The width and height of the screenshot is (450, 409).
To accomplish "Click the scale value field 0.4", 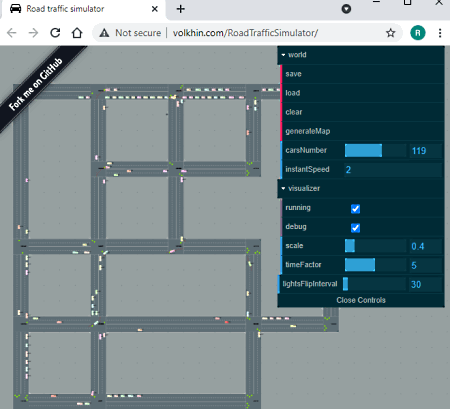I will coord(426,246).
